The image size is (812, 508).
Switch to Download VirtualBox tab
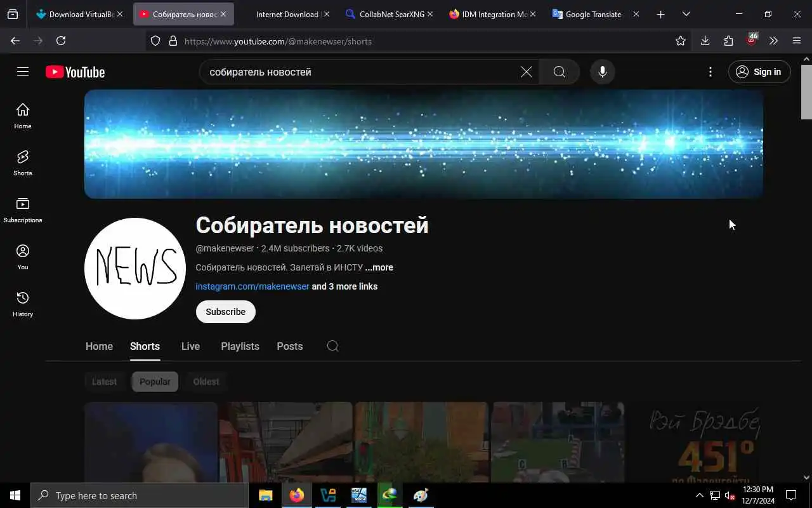80,14
